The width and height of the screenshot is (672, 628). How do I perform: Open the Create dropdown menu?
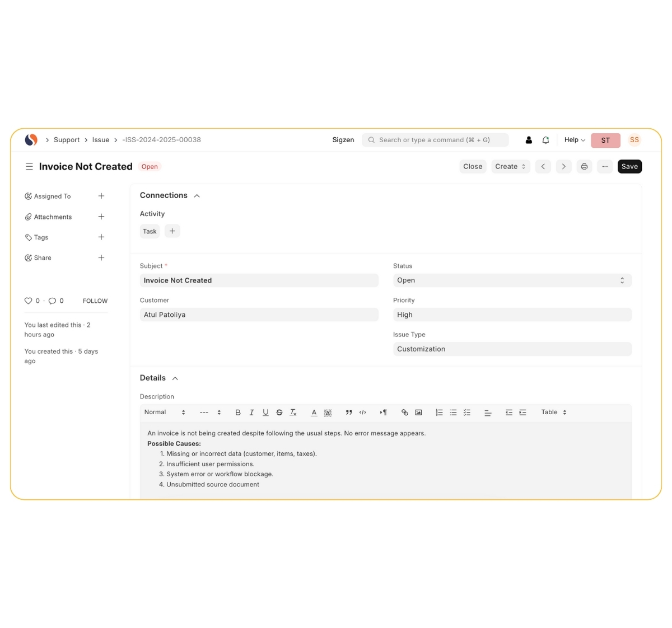pyautogui.click(x=510, y=166)
